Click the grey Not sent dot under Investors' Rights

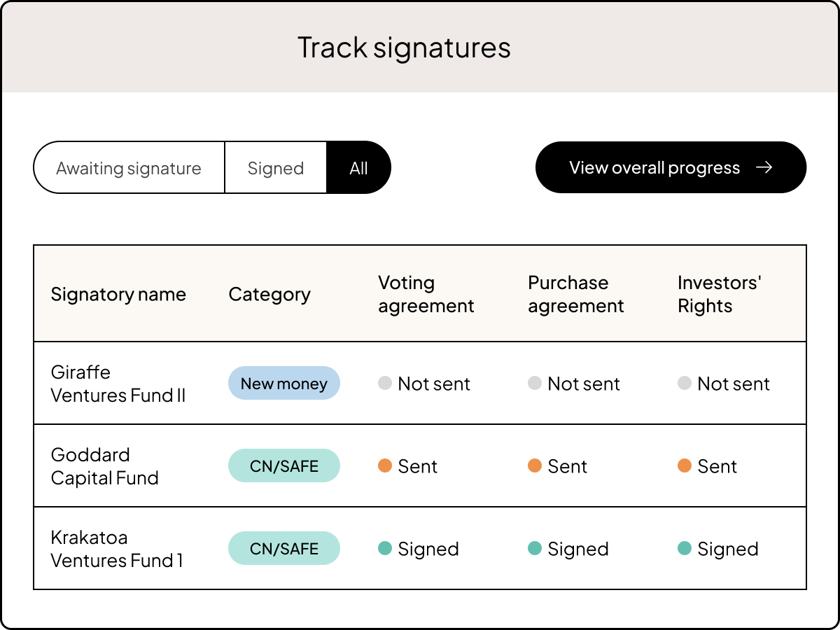(x=685, y=384)
